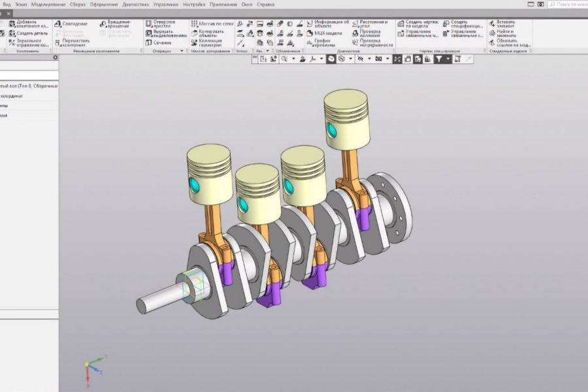This screenshot has height=392, width=588.
Task: Click Обновить ссылки на модели
Action: coord(510,42)
